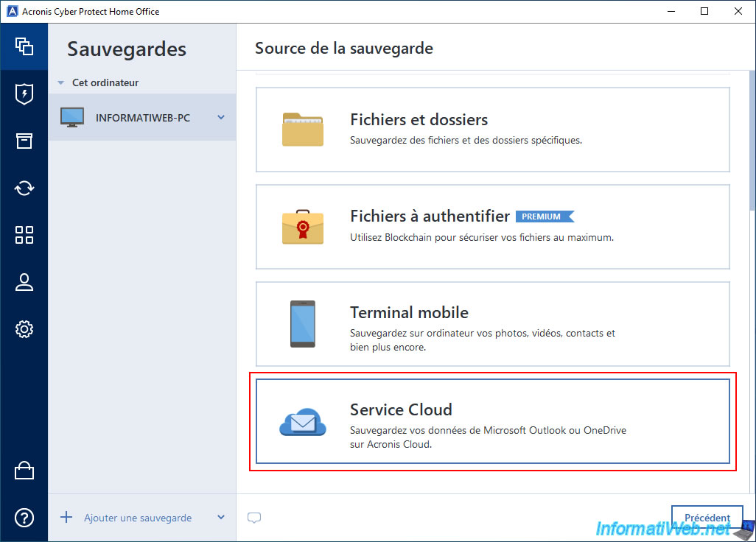Click the smartphone icon for Terminal mobile

[x=303, y=324]
